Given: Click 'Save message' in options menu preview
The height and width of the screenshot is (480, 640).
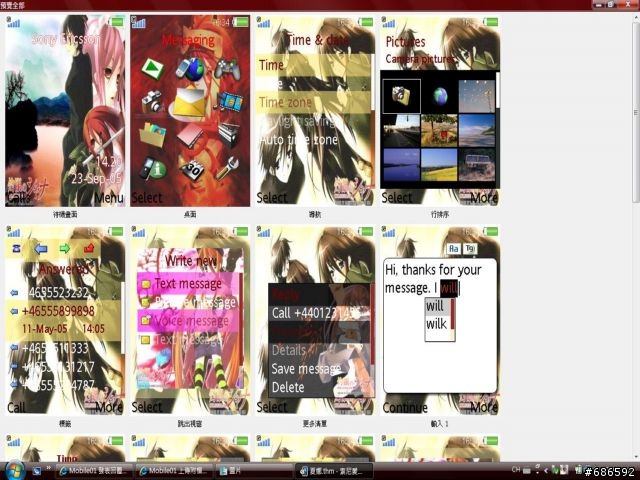Looking at the screenshot, I should tap(306, 369).
